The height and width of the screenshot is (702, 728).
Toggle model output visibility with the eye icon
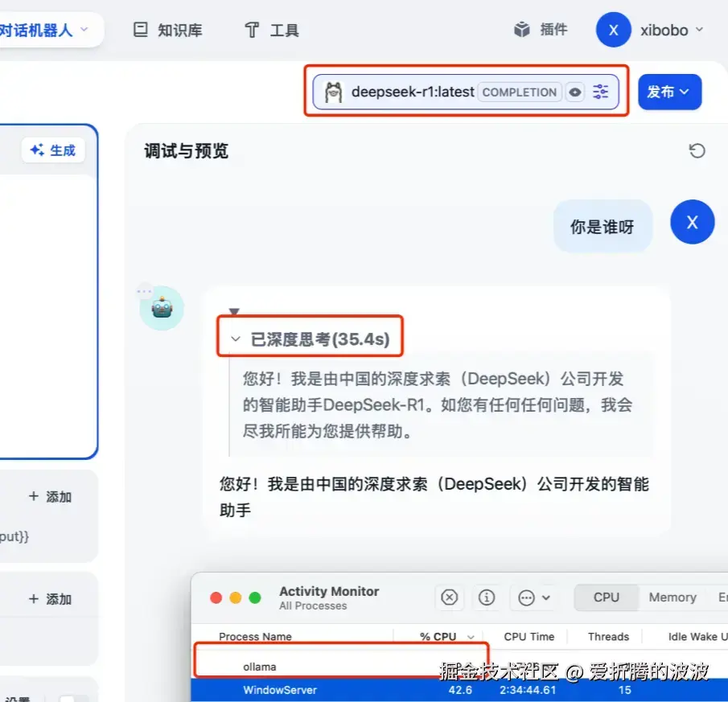click(575, 92)
